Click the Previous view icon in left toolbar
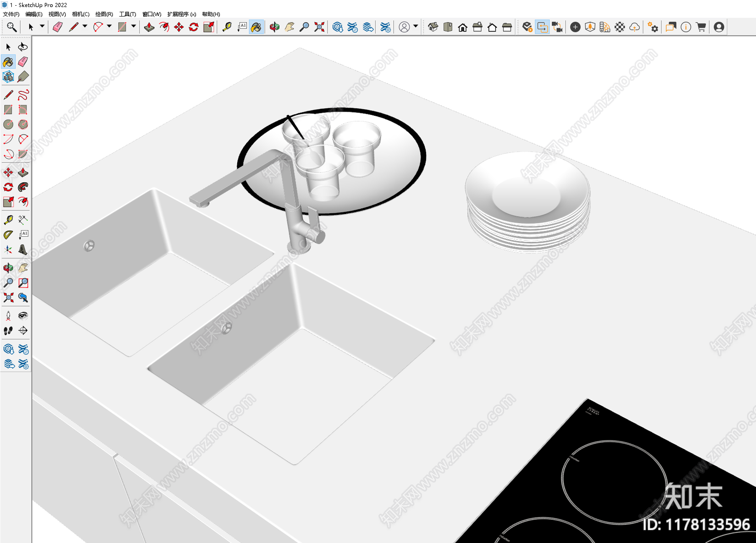The image size is (756, 543). click(23, 297)
